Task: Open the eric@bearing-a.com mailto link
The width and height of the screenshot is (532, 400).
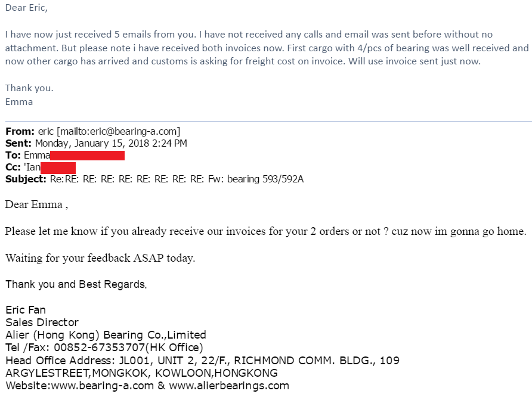Action: [x=119, y=131]
